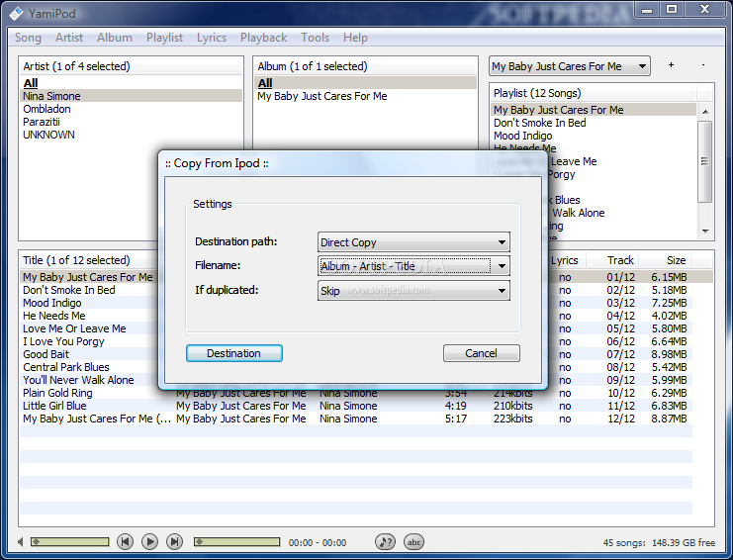733x560 pixels.
Task: Open the Playback menu
Action: point(264,38)
